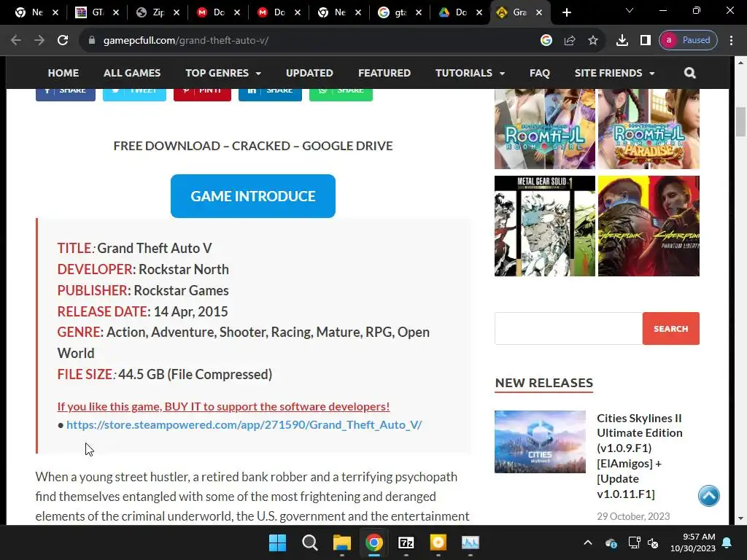Screen dimensions: 747x560
Task: Open 7-Zip from the taskbar
Action: 406,542
